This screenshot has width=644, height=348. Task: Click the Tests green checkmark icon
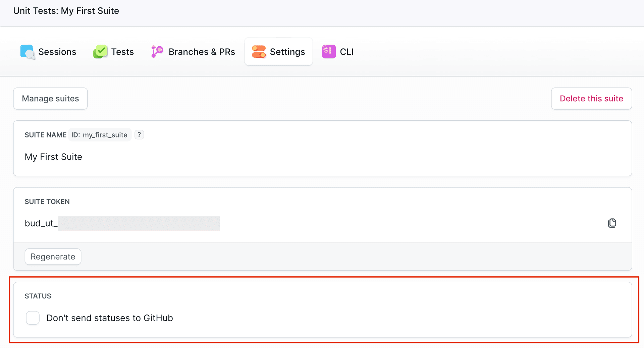click(100, 52)
